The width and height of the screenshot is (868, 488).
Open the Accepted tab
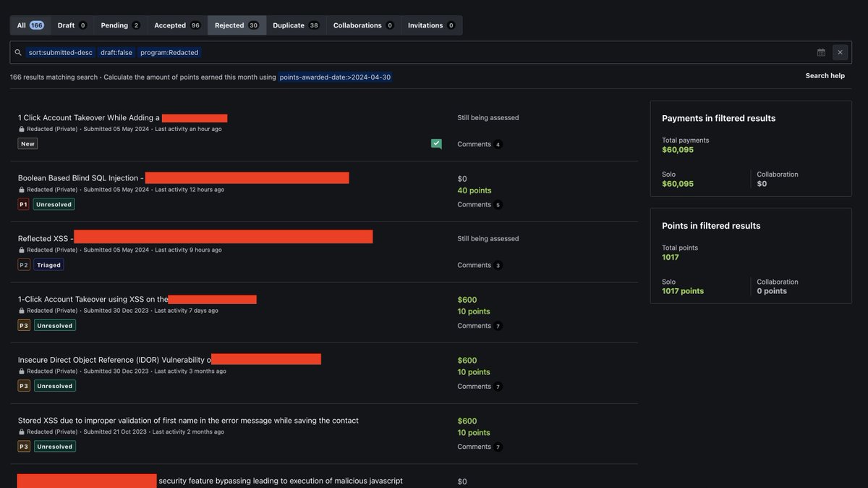[x=177, y=25]
